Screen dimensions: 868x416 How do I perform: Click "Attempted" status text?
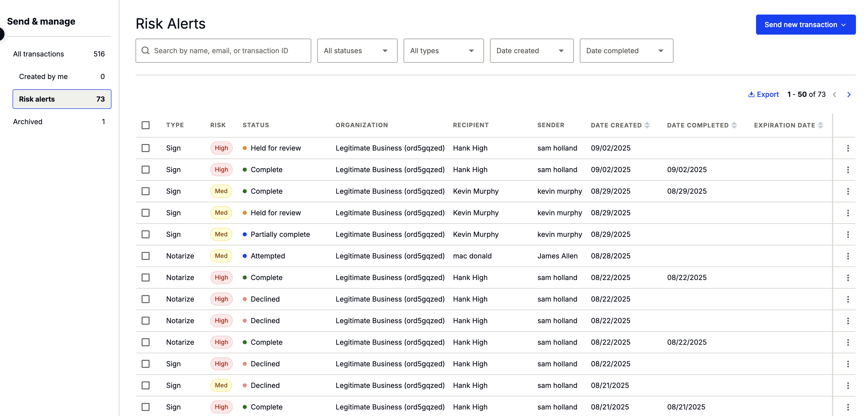268,256
